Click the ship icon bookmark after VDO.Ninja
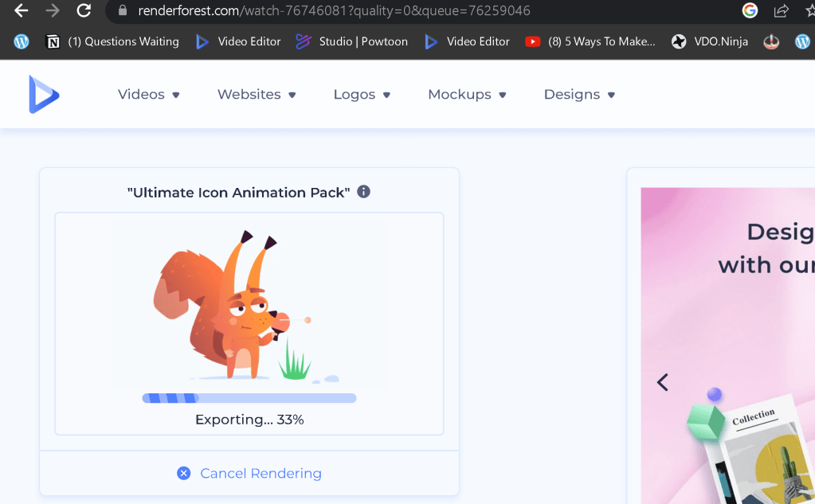Screen dimensions: 815x504 point(771,41)
